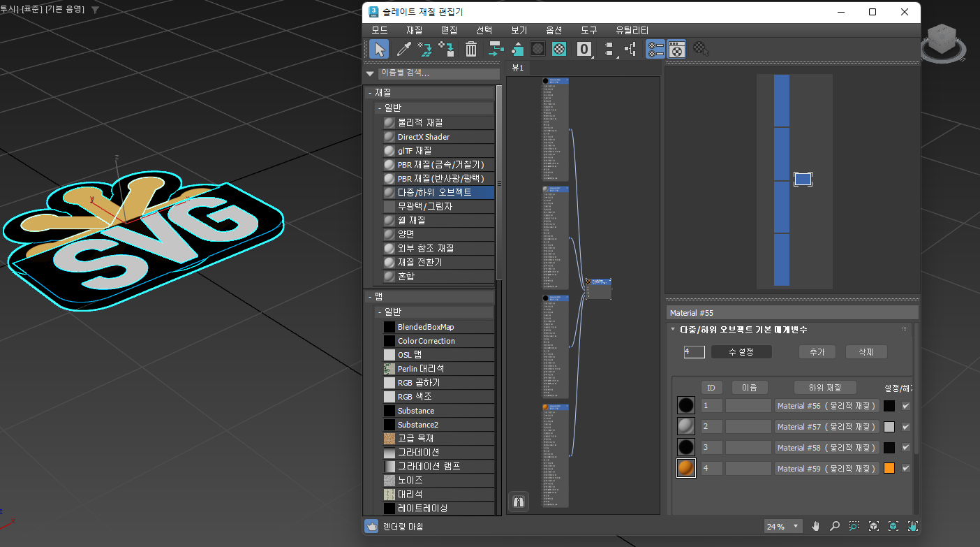Uncheck enable box for Material #56
Screen dimensions: 980x547
[x=906, y=406]
